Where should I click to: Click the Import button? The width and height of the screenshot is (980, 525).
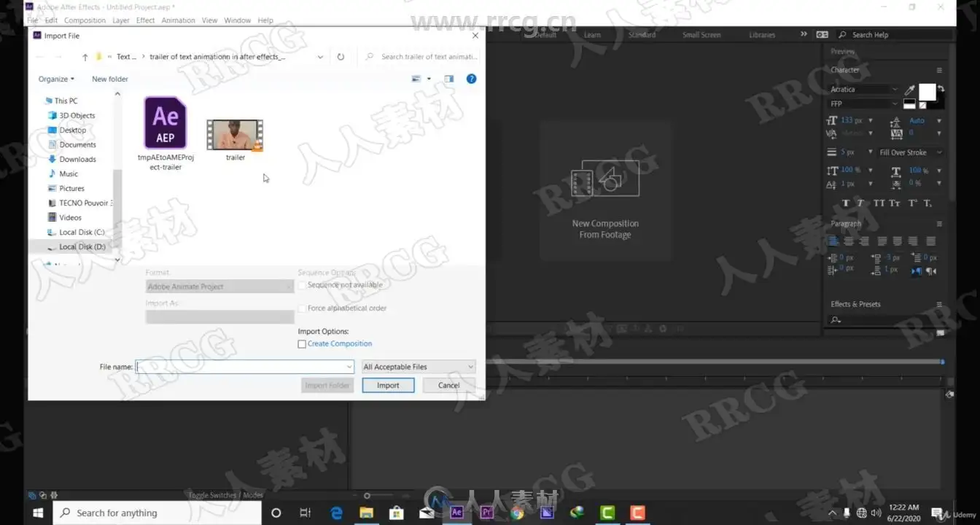tap(388, 386)
